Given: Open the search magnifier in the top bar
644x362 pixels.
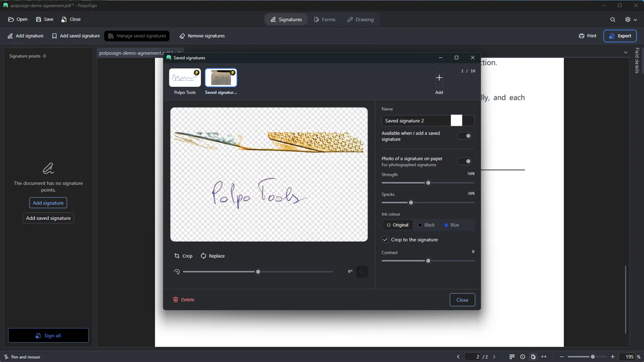Looking at the screenshot, I should pos(613,19).
